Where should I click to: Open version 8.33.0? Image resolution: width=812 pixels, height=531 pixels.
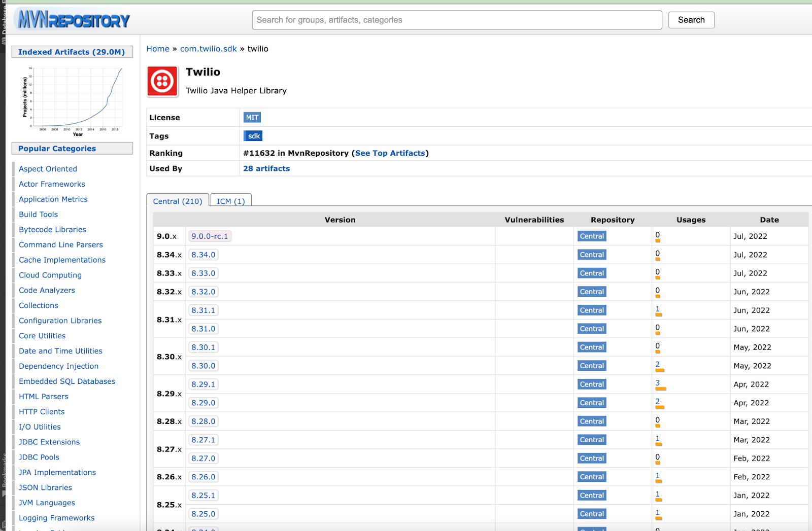[x=204, y=273]
